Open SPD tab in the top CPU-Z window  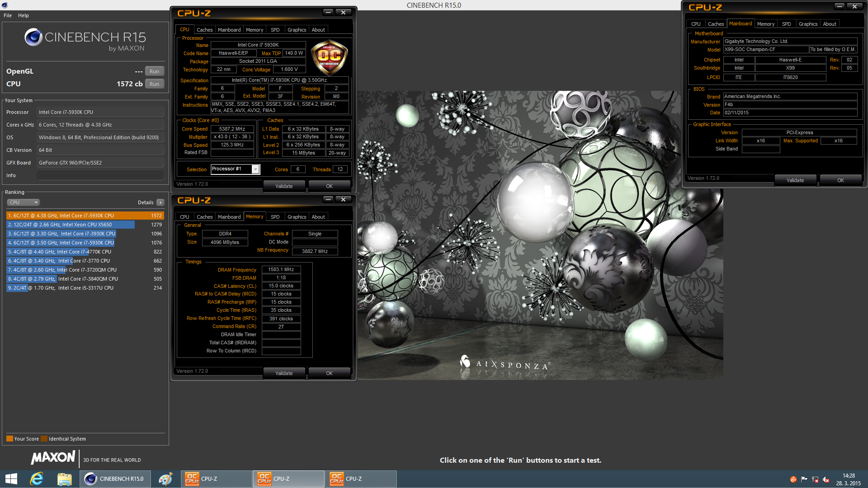275,30
